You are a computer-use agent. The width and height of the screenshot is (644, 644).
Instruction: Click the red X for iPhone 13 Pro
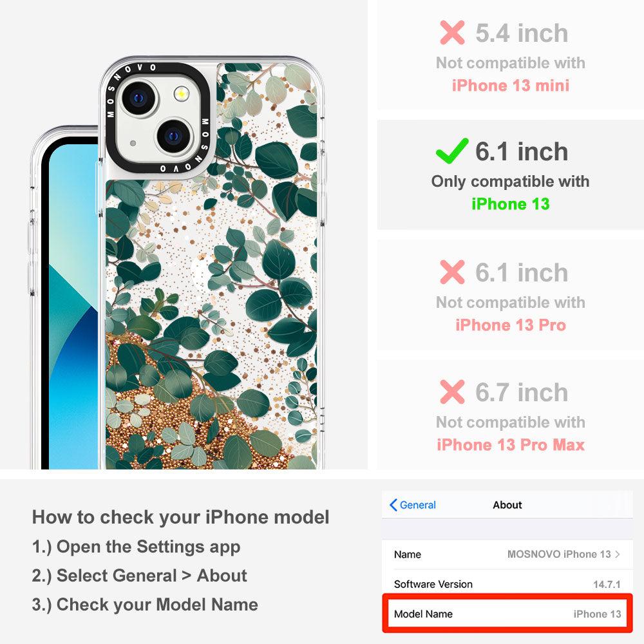point(452,272)
